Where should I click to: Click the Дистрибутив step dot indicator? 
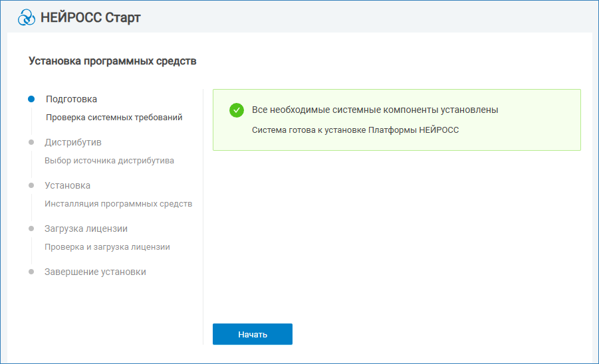tap(31, 142)
